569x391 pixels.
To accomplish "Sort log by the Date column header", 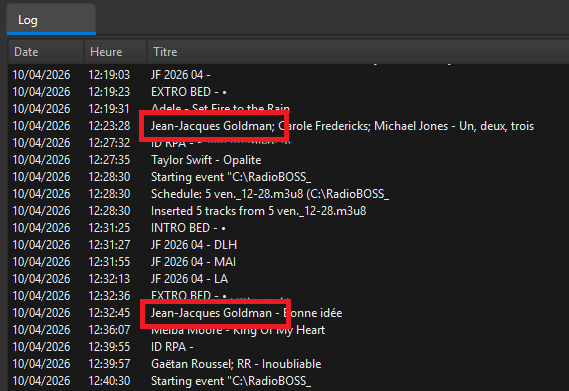I will [46, 52].
